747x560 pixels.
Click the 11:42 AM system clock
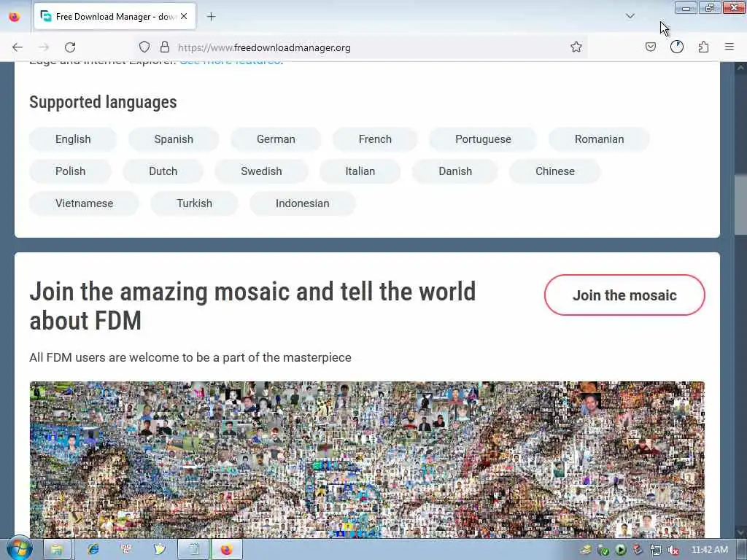pyautogui.click(x=709, y=550)
